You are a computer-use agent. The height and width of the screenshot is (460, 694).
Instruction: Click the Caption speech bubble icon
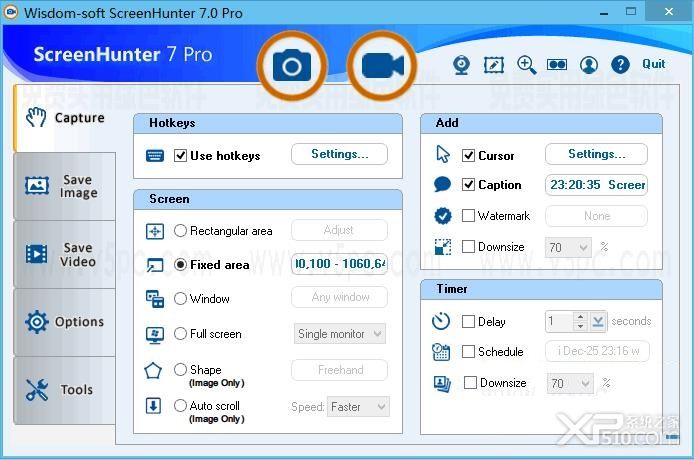442,184
